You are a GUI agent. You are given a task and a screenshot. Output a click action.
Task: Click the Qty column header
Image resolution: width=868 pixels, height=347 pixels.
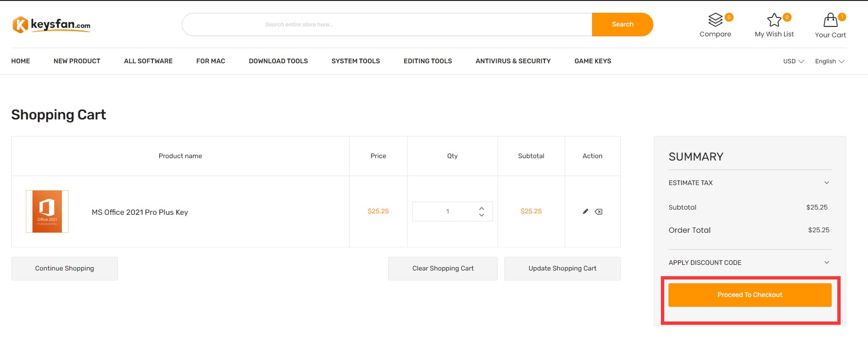click(x=452, y=156)
